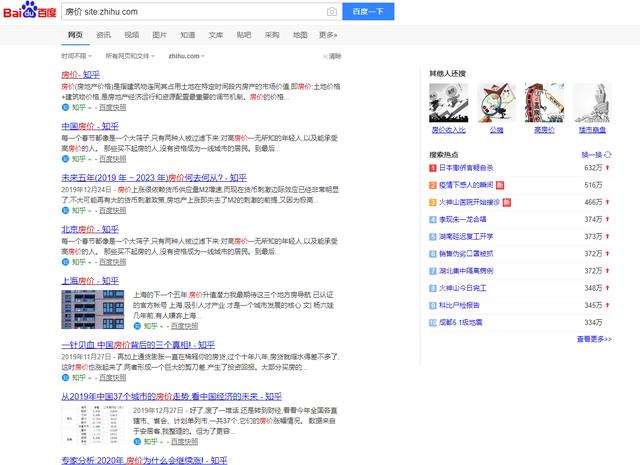Open 百度快照 under the 37个城市 result
The height and width of the screenshot is (465, 640).
184,441
